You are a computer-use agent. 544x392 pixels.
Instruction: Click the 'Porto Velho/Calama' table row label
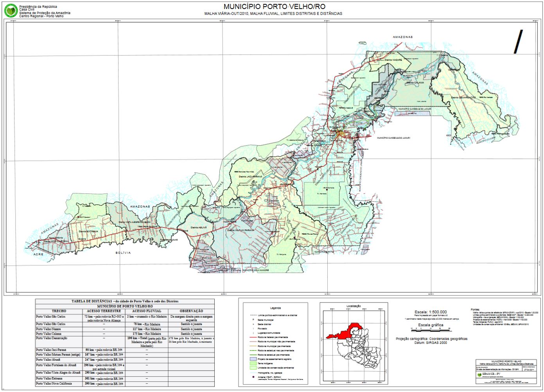tap(48, 334)
